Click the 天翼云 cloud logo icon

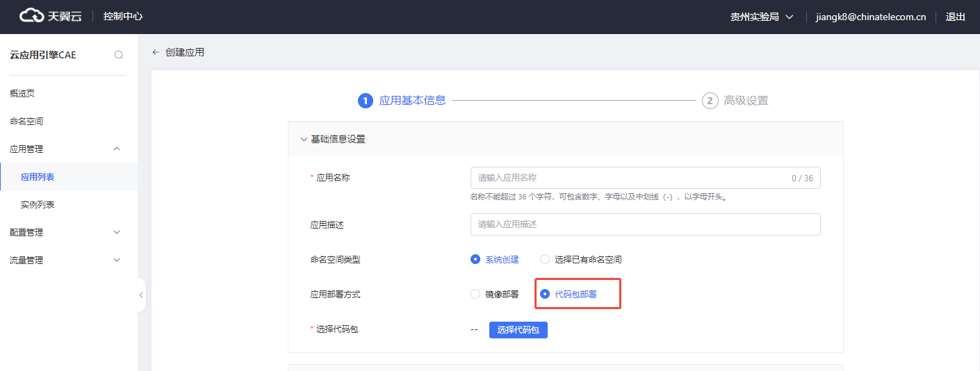pyautogui.click(x=32, y=16)
